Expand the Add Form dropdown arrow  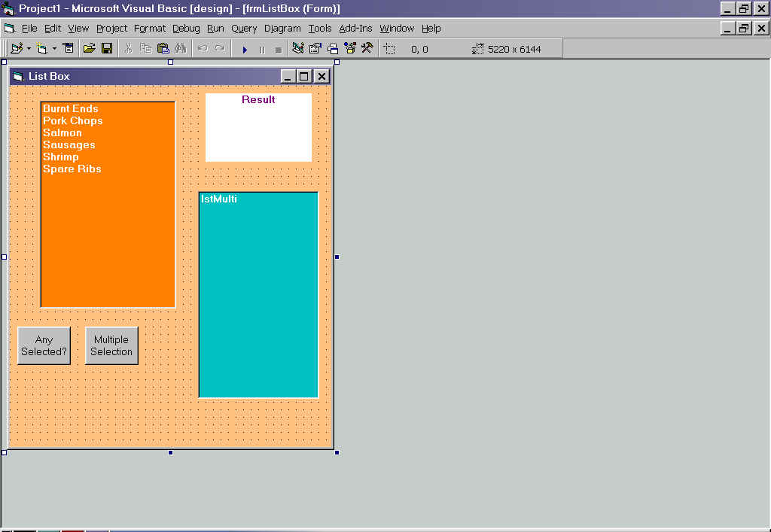coord(54,49)
